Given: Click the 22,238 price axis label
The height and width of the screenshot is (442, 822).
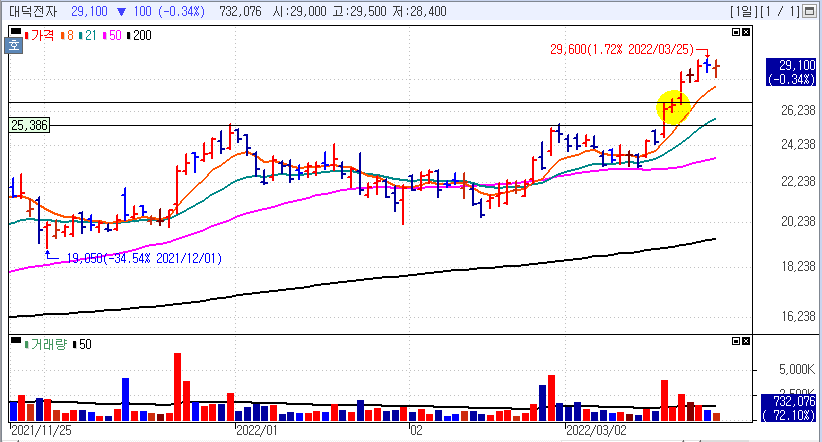Looking at the screenshot, I should pos(798,181).
